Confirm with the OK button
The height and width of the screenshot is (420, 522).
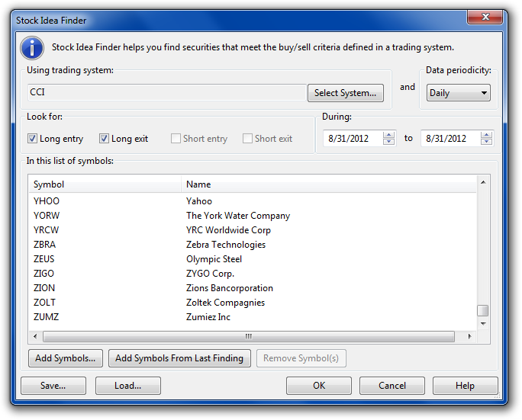point(319,386)
